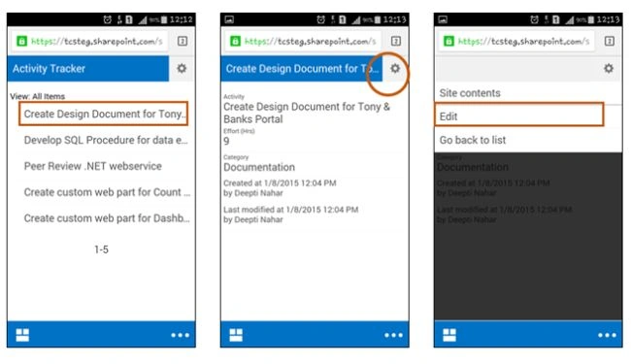The height and width of the screenshot is (364, 631).
Task: Click Create Design Document for Tony & Banks Portal text
Action: coord(307,113)
